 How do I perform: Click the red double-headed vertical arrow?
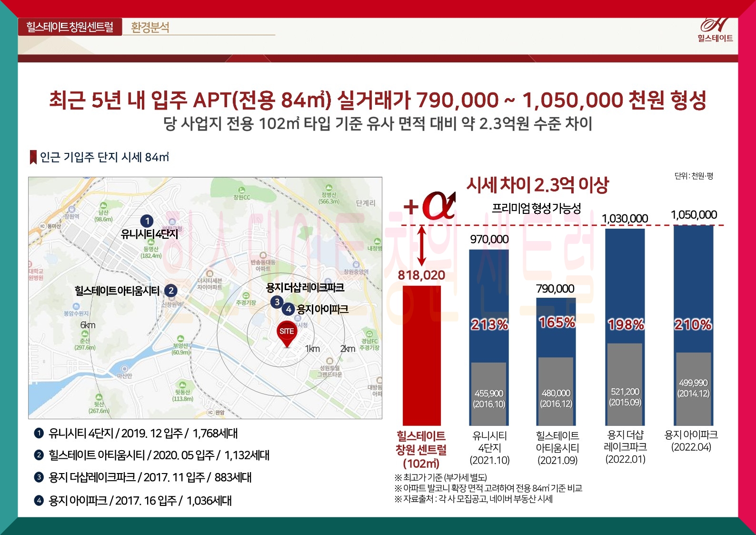421,246
